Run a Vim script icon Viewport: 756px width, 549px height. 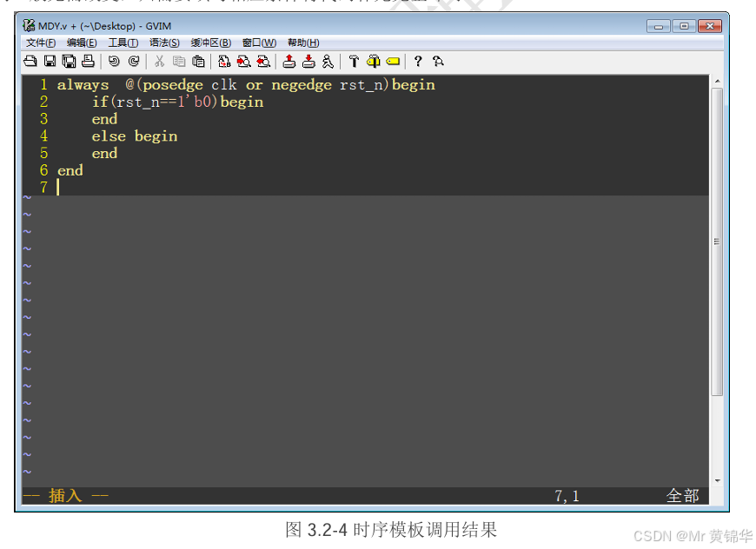(x=328, y=61)
